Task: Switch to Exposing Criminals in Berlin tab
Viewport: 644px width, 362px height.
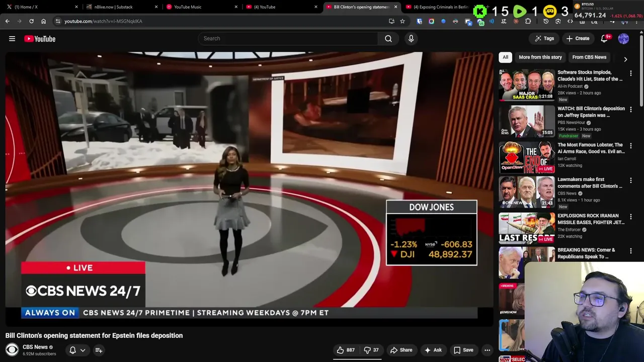Action: (x=438, y=7)
